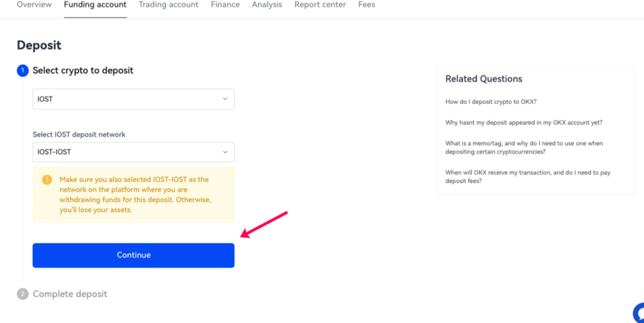Go to the Analysis tab

(267, 4)
